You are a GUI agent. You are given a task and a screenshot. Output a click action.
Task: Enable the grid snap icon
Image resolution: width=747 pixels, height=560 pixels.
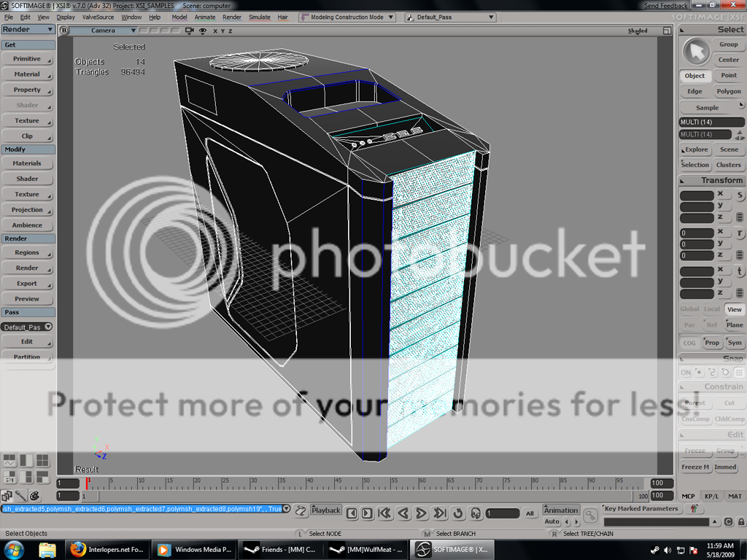739,373
